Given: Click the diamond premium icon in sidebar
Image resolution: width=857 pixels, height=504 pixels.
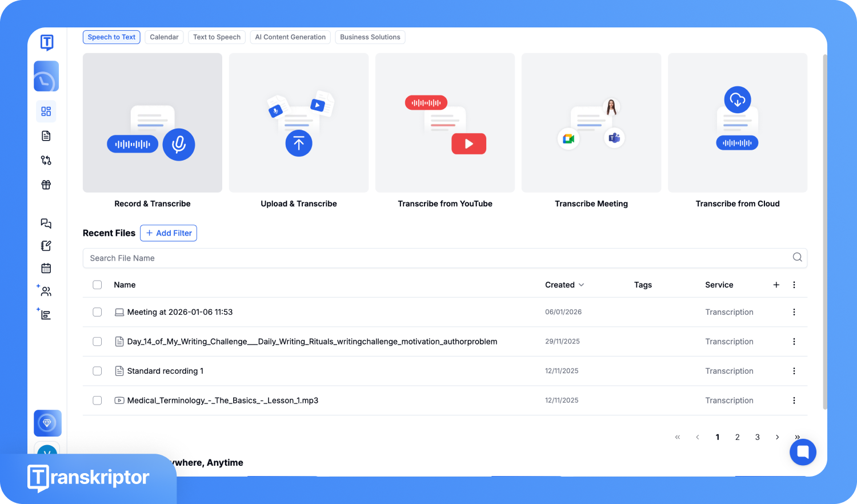Looking at the screenshot, I should pyautogui.click(x=47, y=423).
